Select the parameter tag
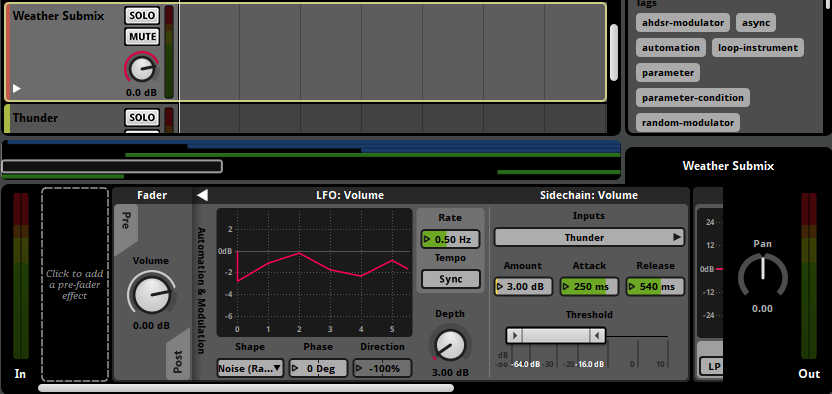The image size is (832, 394). click(668, 73)
